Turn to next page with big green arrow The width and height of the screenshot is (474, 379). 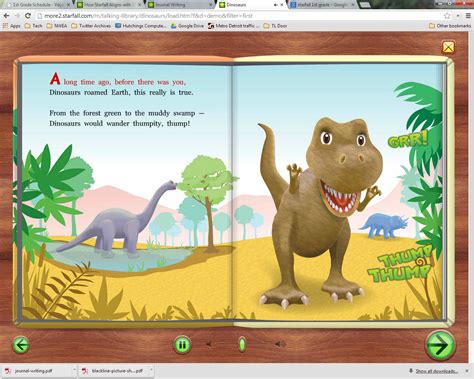tap(440, 345)
